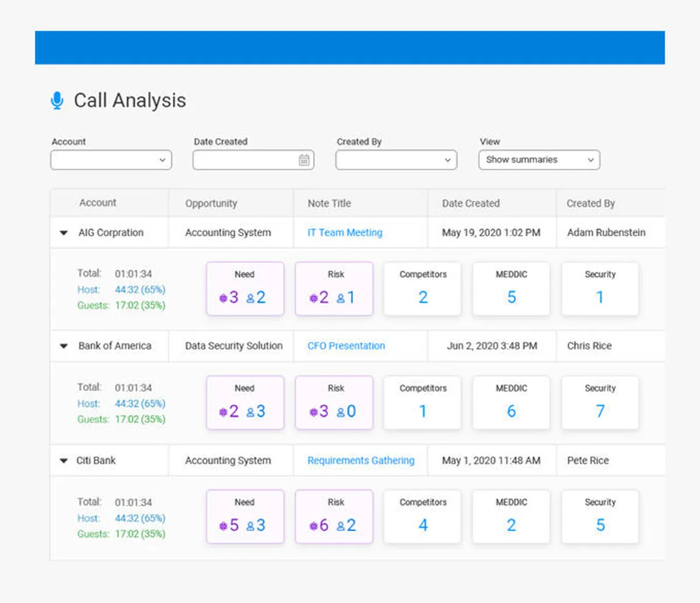The image size is (700, 603).
Task: Open the IT Team Meeting note
Action: (345, 233)
